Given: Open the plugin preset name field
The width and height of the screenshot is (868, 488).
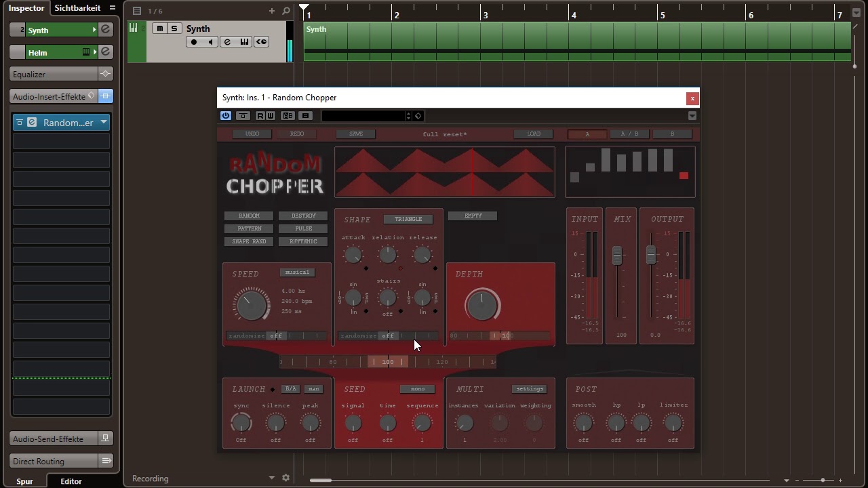Looking at the screenshot, I should coord(363,116).
